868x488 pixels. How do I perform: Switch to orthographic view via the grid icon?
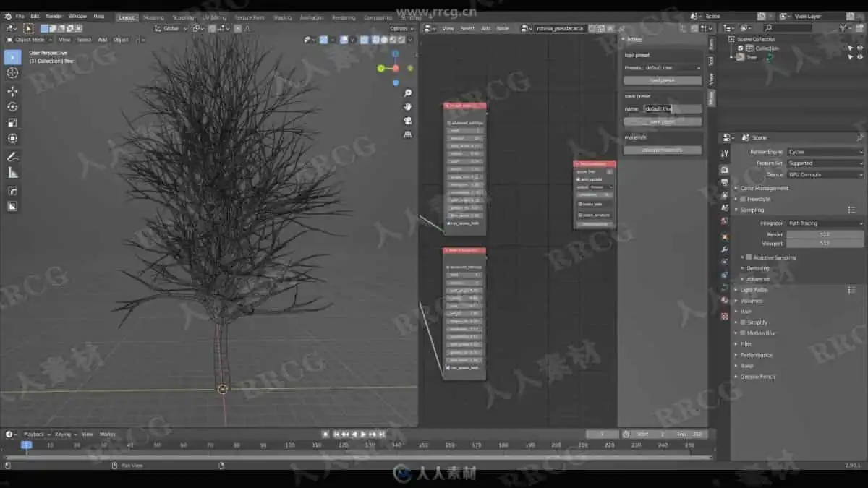coord(408,134)
